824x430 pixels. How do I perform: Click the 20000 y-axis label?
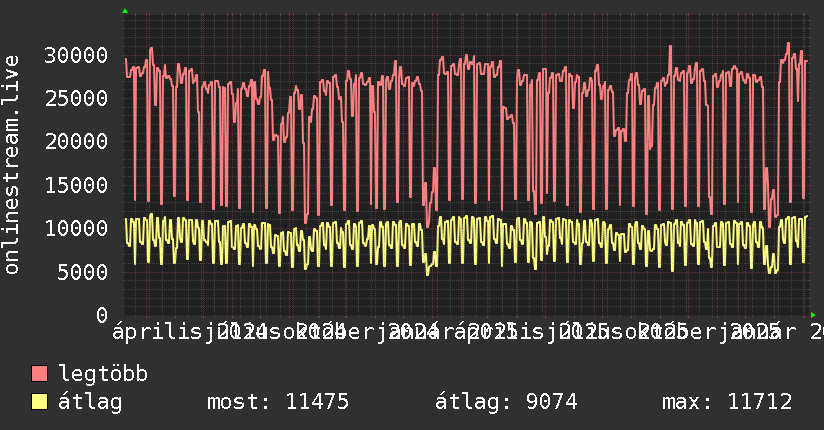tap(76, 141)
